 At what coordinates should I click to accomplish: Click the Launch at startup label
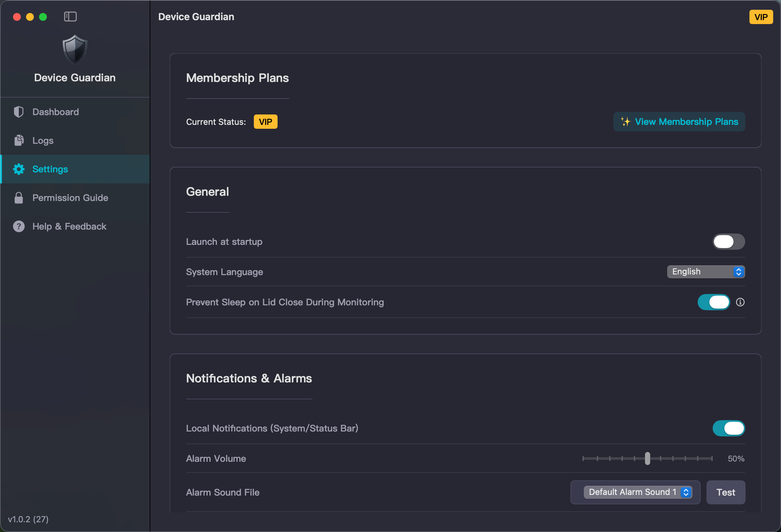pyautogui.click(x=224, y=242)
